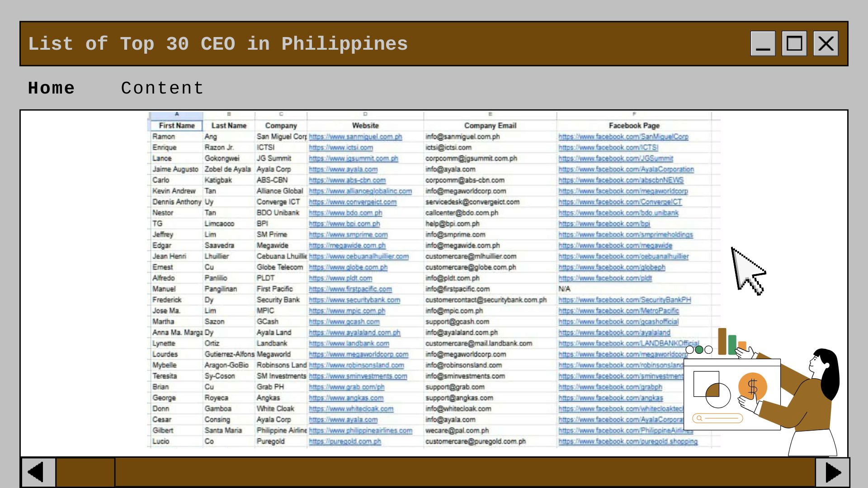Click the green dot in illustration window
This screenshot has height=488, width=868.
click(699, 349)
